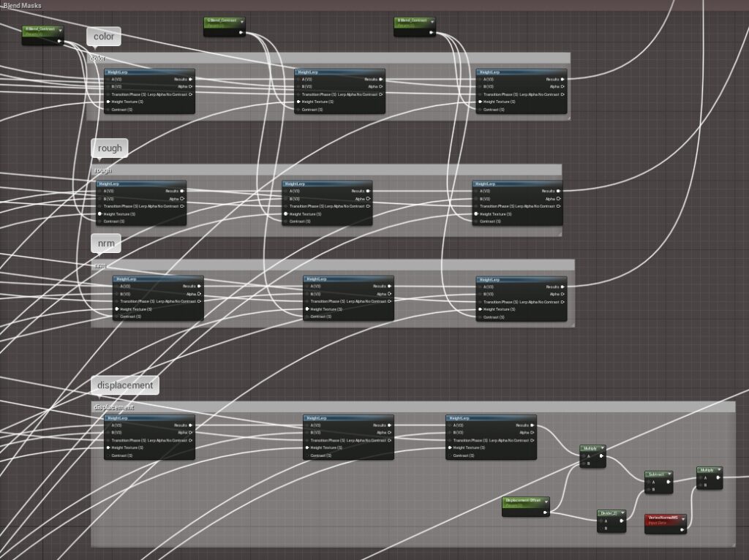Collapse the VertexNormalWS node preview arrow
Screen dimensions: 749x560
(x=683, y=518)
